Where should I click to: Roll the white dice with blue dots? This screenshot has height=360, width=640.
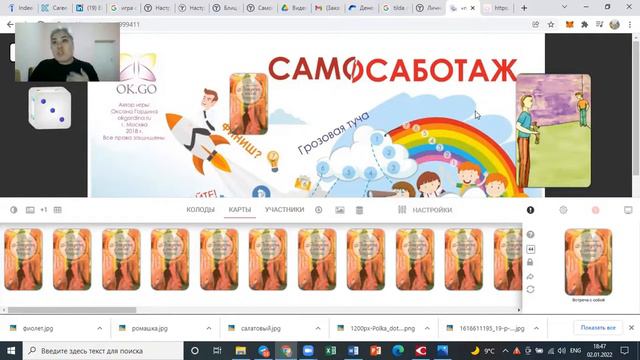point(50,108)
